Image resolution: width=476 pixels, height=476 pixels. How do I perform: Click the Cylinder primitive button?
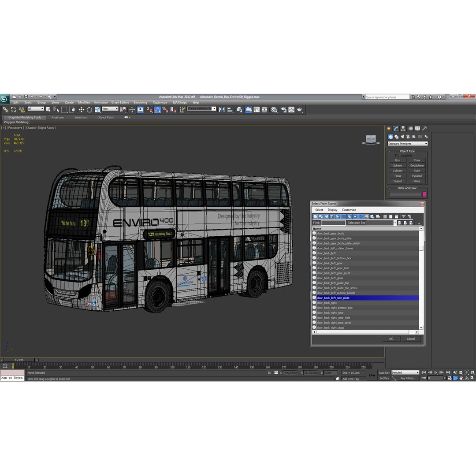click(398, 171)
